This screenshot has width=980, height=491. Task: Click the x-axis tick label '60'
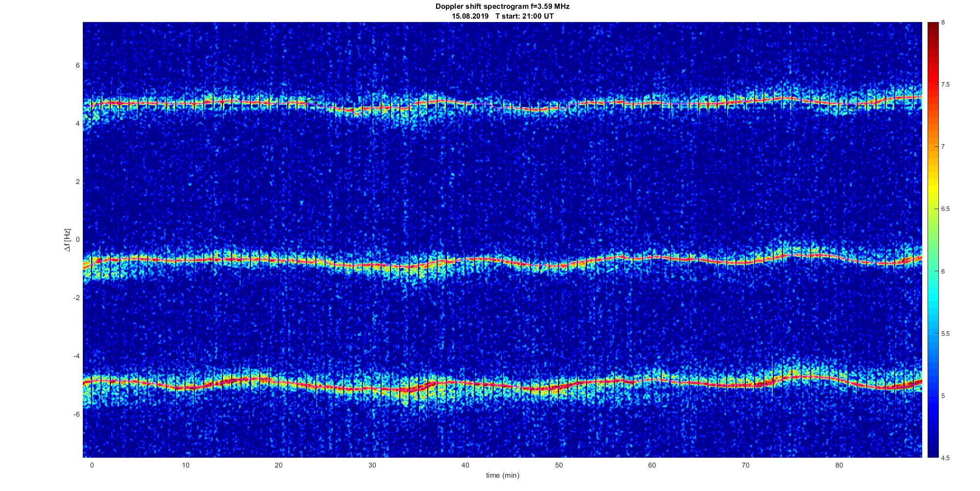point(652,465)
